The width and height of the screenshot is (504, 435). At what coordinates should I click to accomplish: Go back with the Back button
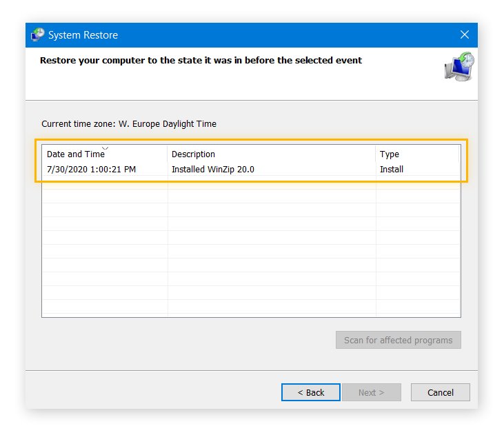(x=311, y=392)
